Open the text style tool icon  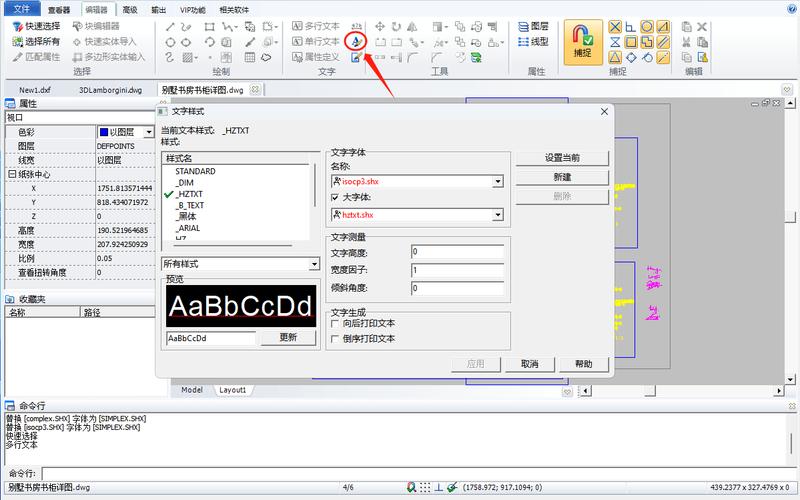(x=355, y=41)
